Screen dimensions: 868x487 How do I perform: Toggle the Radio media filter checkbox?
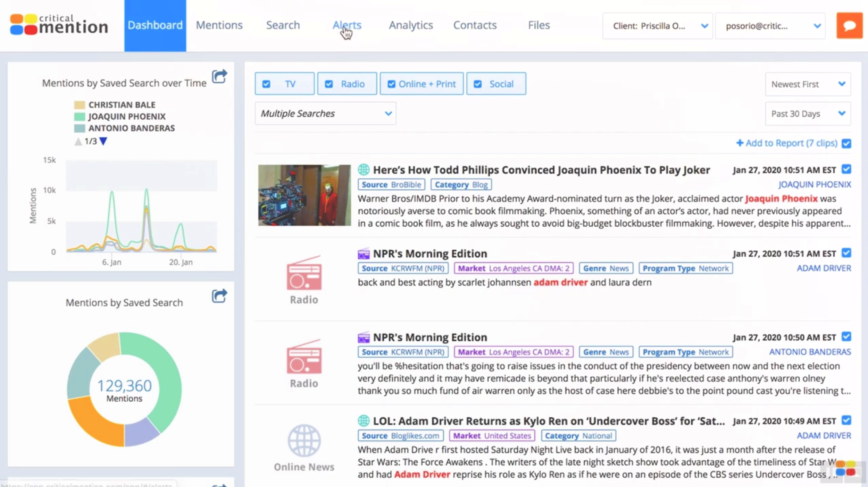(x=329, y=84)
